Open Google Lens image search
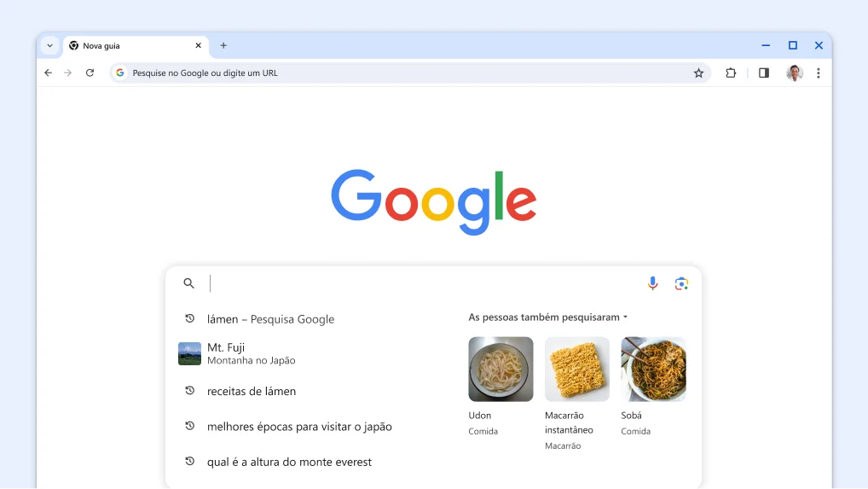This screenshot has height=489, width=868. click(x=681, y=283)
